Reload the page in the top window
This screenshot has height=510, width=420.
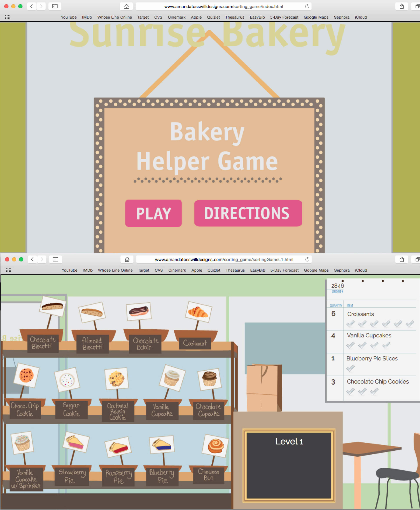(307, 6)
